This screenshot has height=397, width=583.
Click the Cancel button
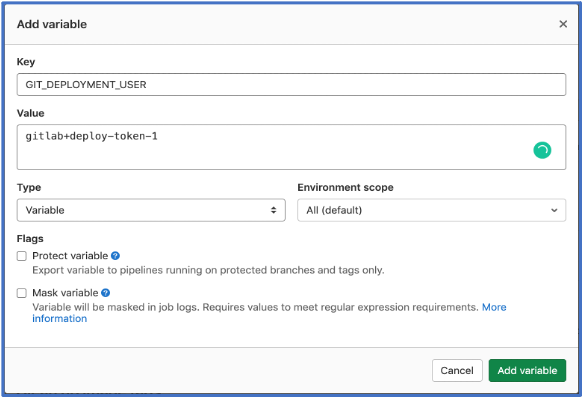(457, 370)
